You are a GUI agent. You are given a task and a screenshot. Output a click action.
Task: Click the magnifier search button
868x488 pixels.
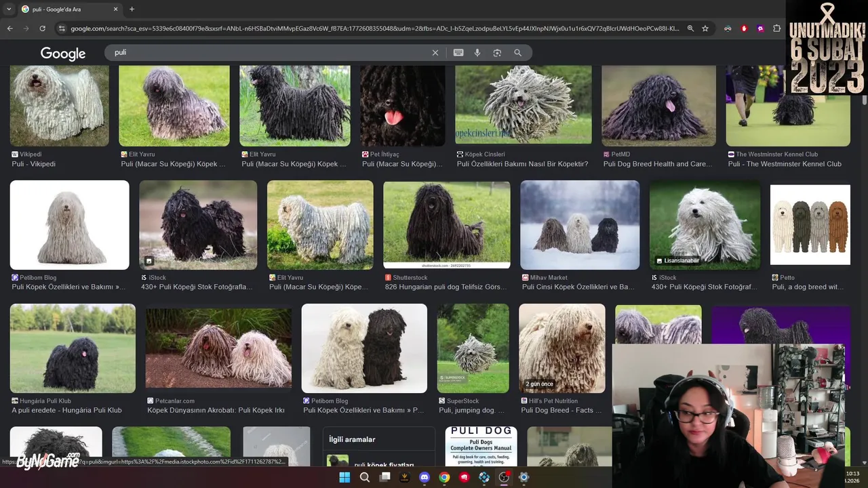pyautogui.click(x=518, y=53)
